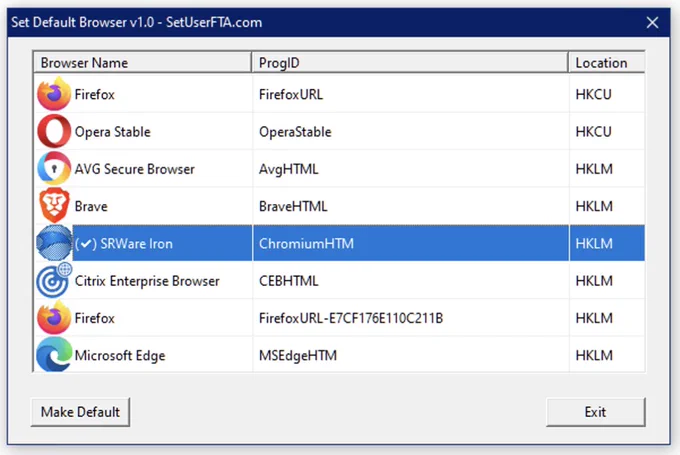This screenshot has height=455, width=680.
Task: Select the Microsoft Edge name text
Action: point(120,356)
